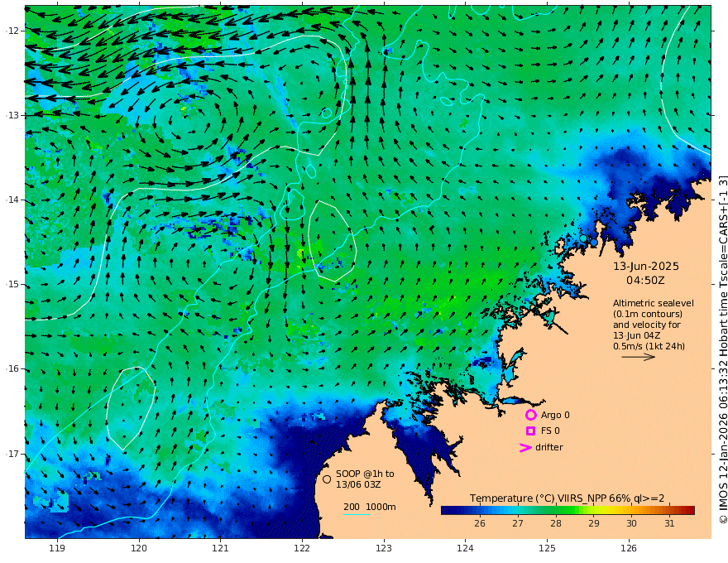The image size is (728, 563).
Task: Click the longitude 125 axis label
Action: (x=547, y=548)
